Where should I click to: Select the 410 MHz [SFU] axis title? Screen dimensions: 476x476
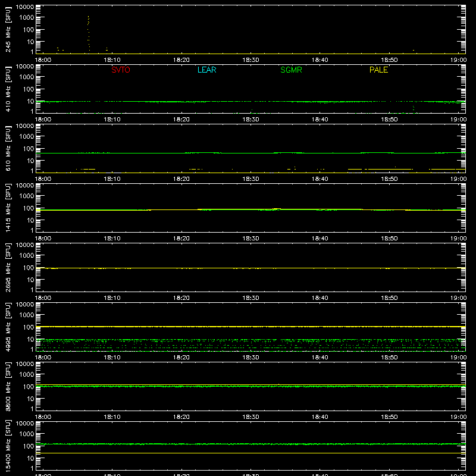click(x=8, y=89)
